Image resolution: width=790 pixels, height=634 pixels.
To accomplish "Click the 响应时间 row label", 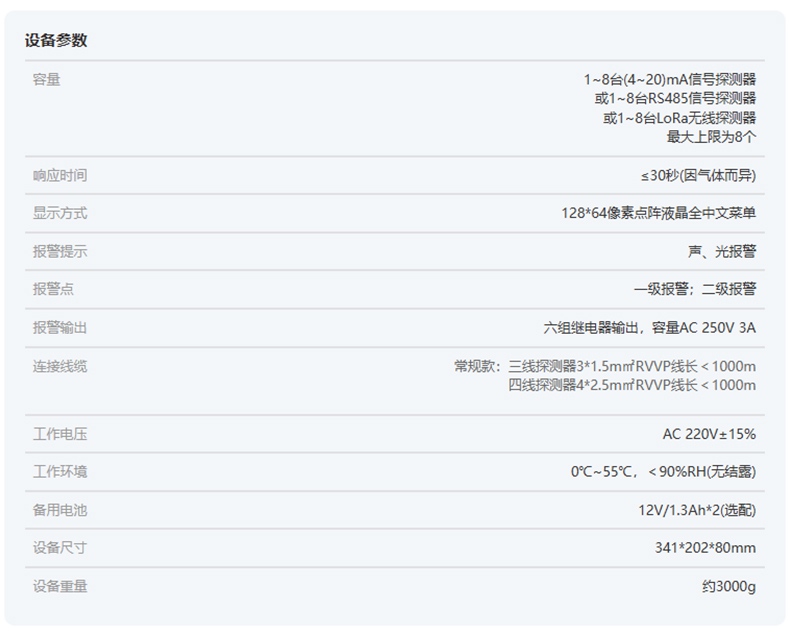I will (60, 175).
